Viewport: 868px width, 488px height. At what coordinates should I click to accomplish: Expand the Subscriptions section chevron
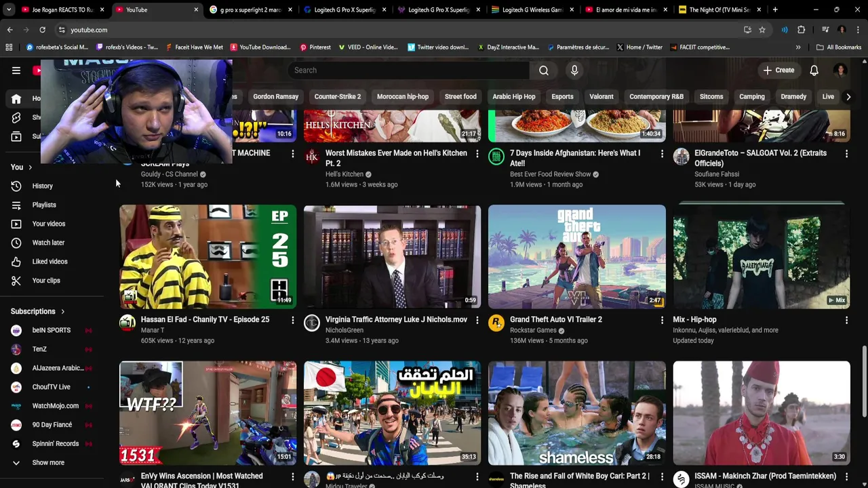62,312
